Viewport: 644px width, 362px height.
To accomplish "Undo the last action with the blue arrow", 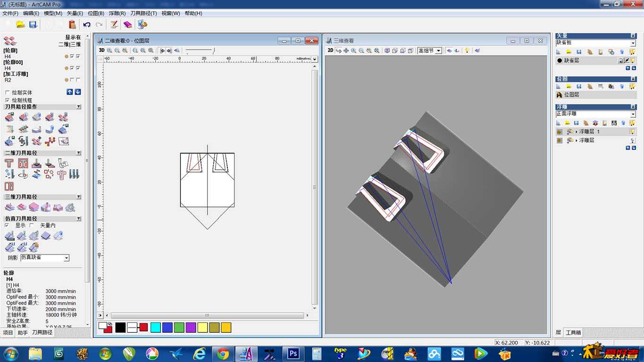I will (x=87, y=25).
